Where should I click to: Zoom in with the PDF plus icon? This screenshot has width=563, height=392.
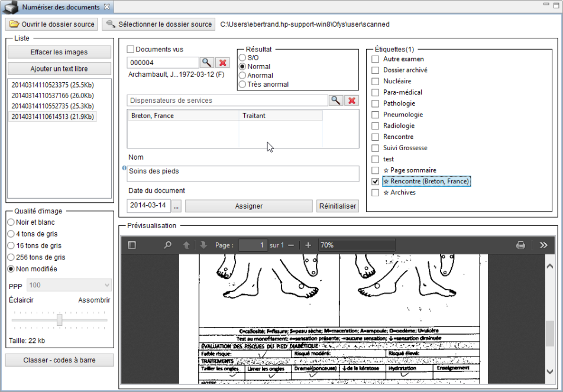(308, 245)
